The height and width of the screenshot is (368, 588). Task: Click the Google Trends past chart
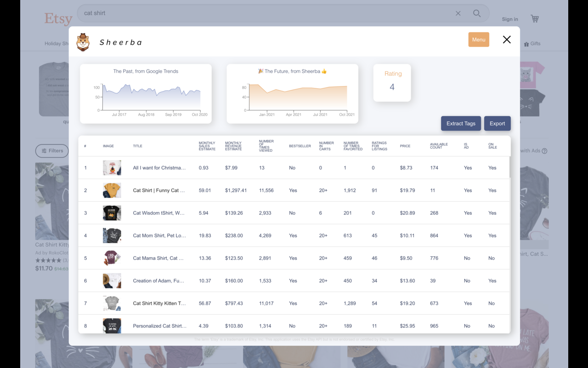(x=146, y=94)
